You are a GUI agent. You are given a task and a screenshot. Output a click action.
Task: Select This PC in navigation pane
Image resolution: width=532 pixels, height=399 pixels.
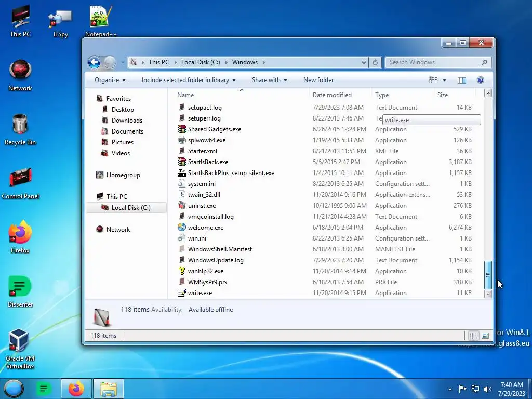tap(116, 196)
